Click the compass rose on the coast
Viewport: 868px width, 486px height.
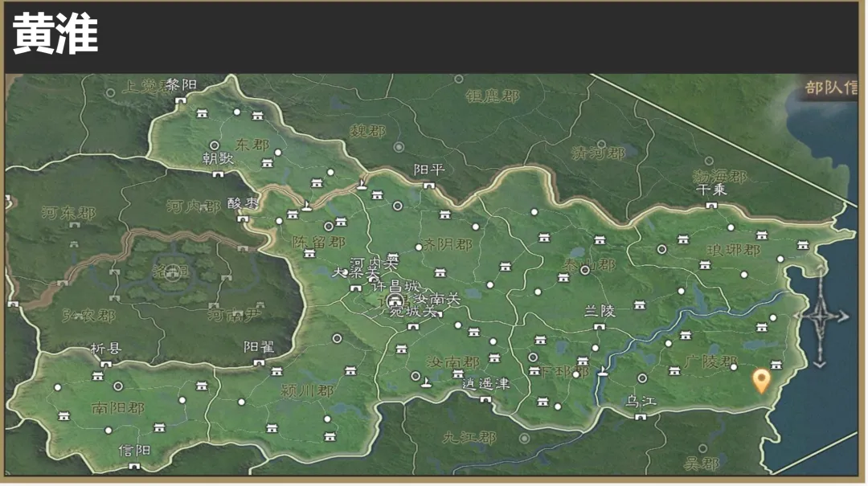[x=821, y=317]
